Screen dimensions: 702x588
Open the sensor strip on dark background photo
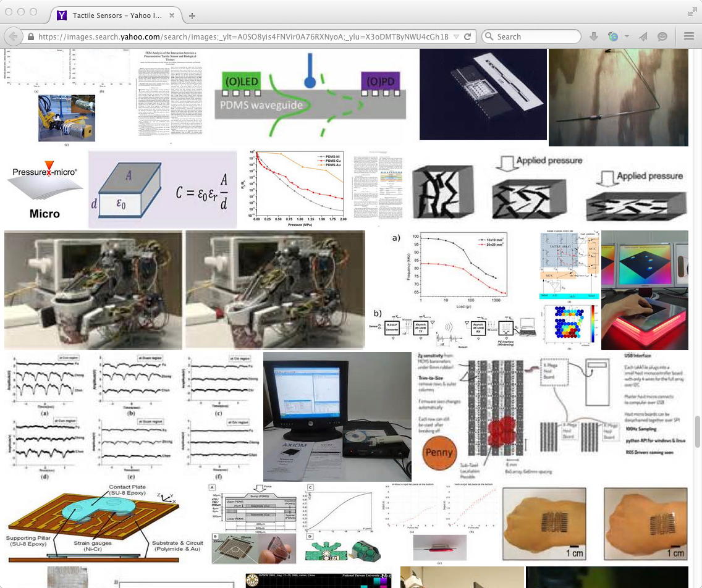(x=483, y=94)
